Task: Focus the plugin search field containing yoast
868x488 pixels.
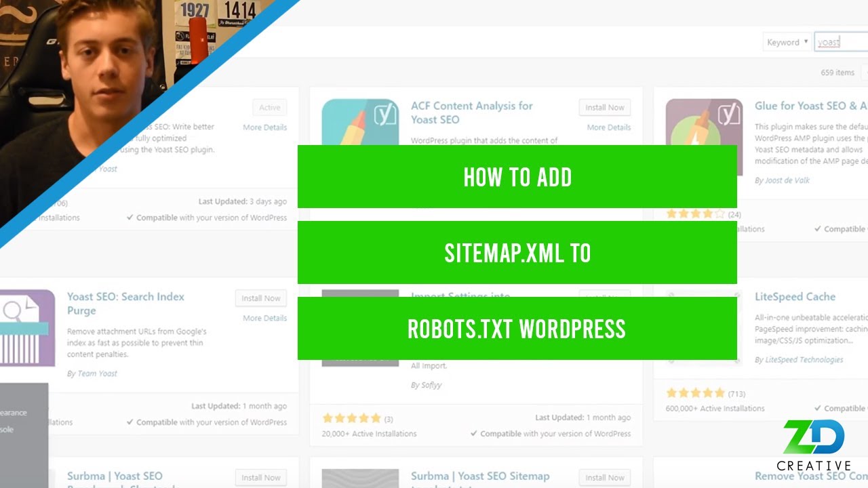Action: pos(841,42)
